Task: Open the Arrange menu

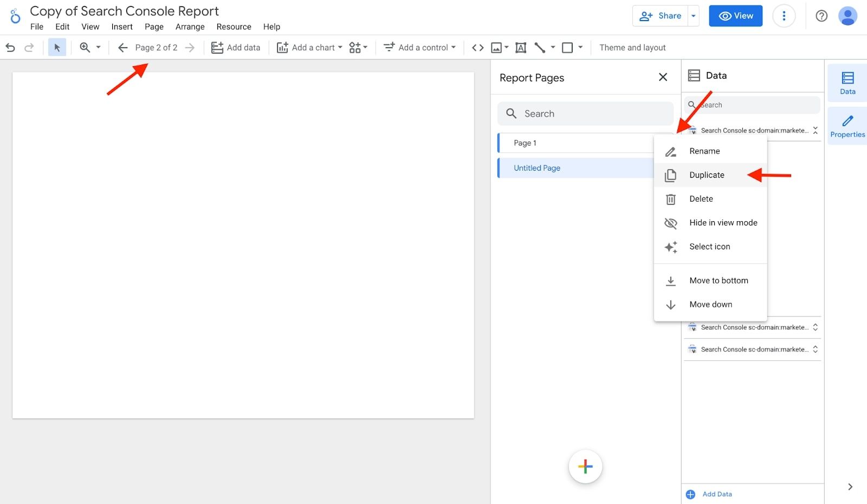Action: 190,27
